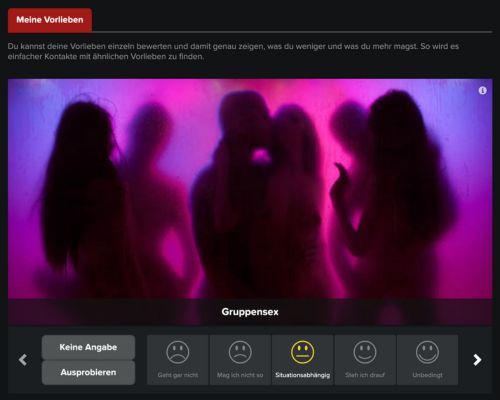Click the pink silhouette preference image
The height and width of the screenshot is (400, 500).
pos(250,189)
